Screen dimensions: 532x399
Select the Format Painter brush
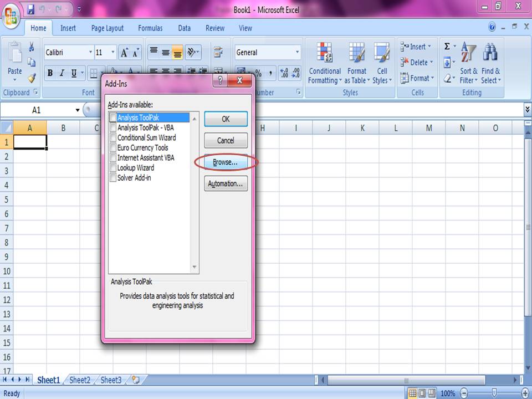32,78
